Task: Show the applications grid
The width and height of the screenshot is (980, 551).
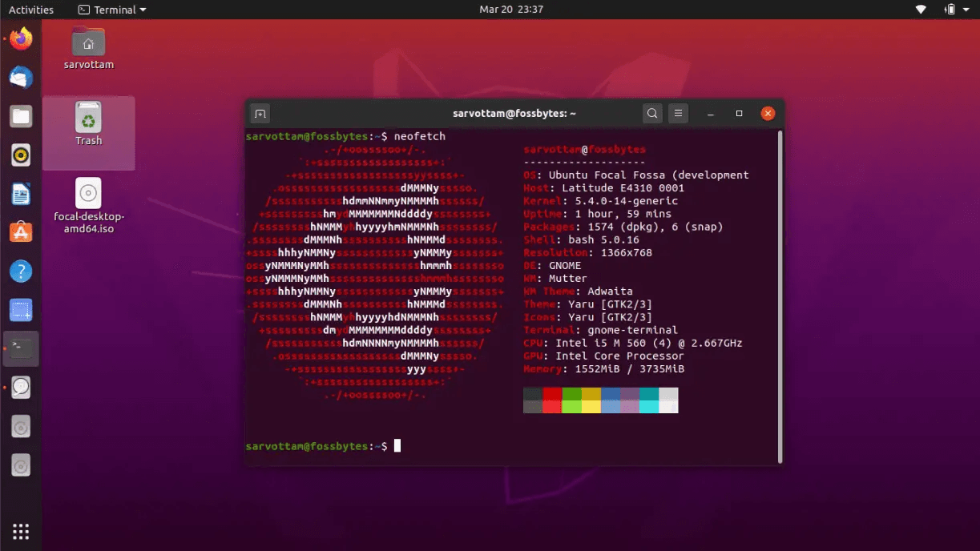Action: point(21,531)
